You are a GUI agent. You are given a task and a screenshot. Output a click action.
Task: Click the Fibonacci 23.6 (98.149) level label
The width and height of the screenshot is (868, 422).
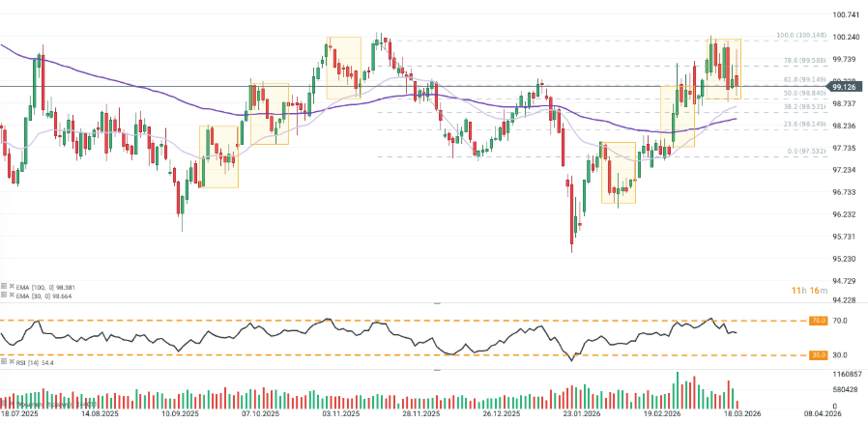pyautogui.click(x=803, y=125)
